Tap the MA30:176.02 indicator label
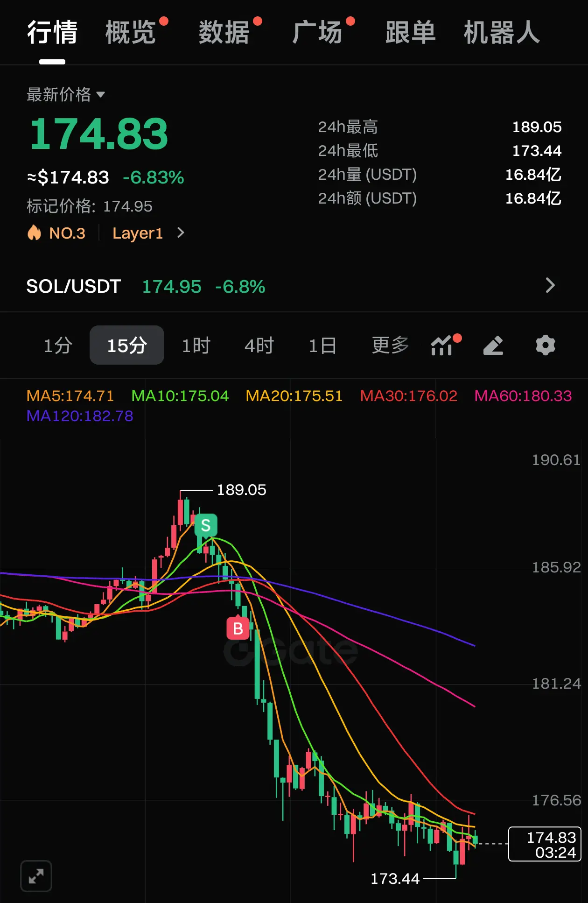Viewport: 588px width, 903px height. (409, 396)
